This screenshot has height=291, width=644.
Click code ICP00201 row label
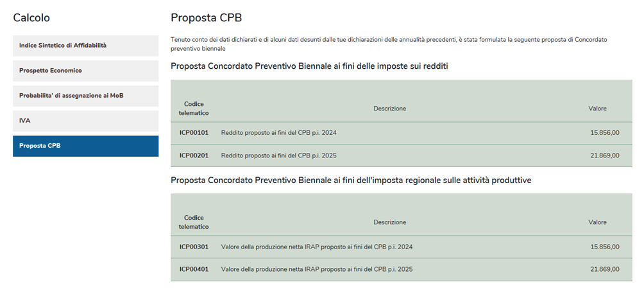(194, 155)
